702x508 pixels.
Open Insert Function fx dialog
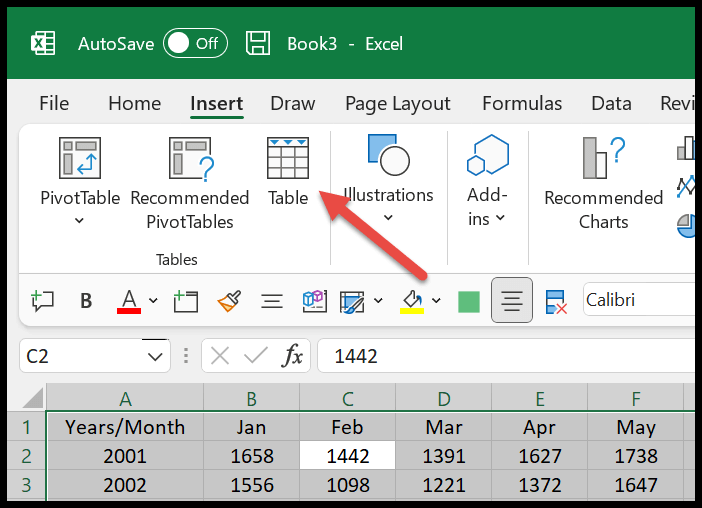(x=292, y=356)
